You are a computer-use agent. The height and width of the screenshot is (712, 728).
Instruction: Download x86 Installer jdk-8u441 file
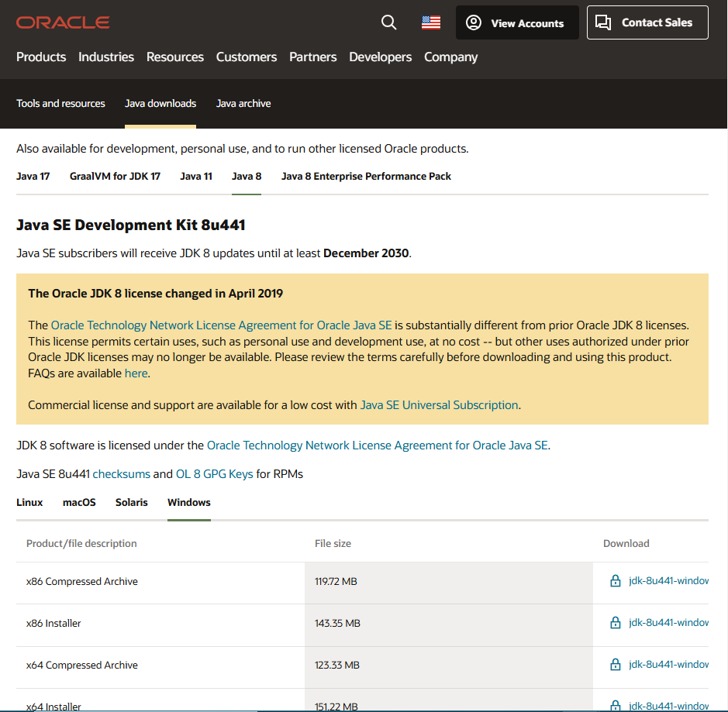(668, 622)
